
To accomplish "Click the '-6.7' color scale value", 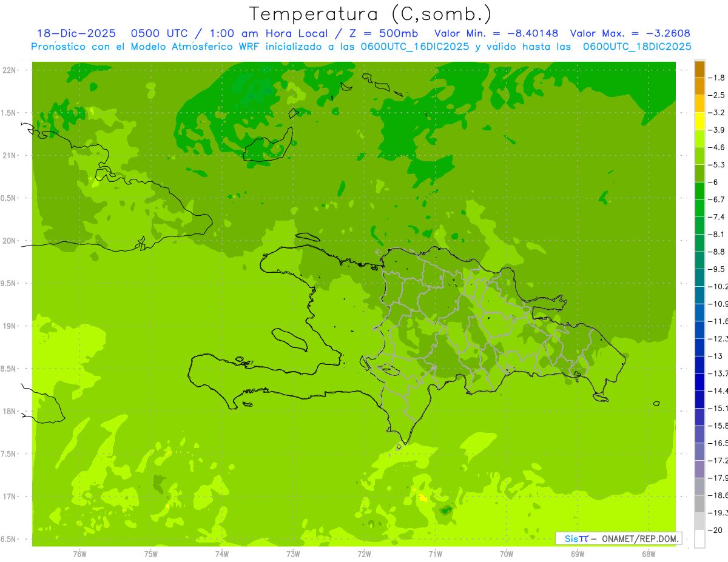I will 716,199.
